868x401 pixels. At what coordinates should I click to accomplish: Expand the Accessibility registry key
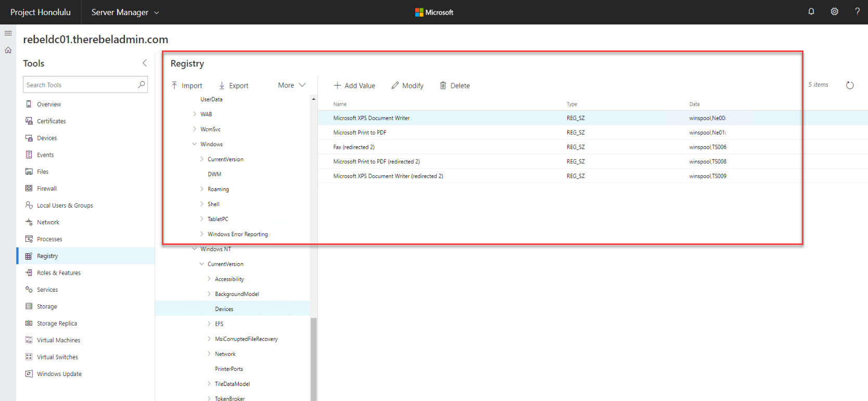[209, 279]
